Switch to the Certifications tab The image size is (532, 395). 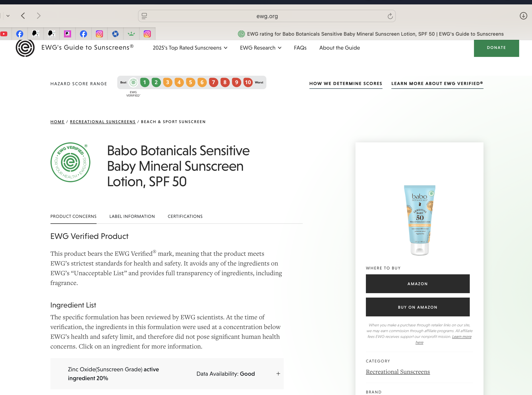(185, 216)
